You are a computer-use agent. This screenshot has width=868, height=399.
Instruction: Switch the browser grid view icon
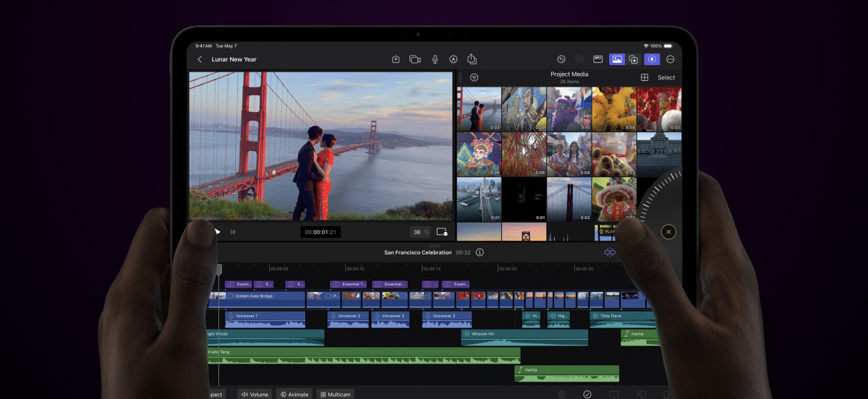(x=644, y=77)
